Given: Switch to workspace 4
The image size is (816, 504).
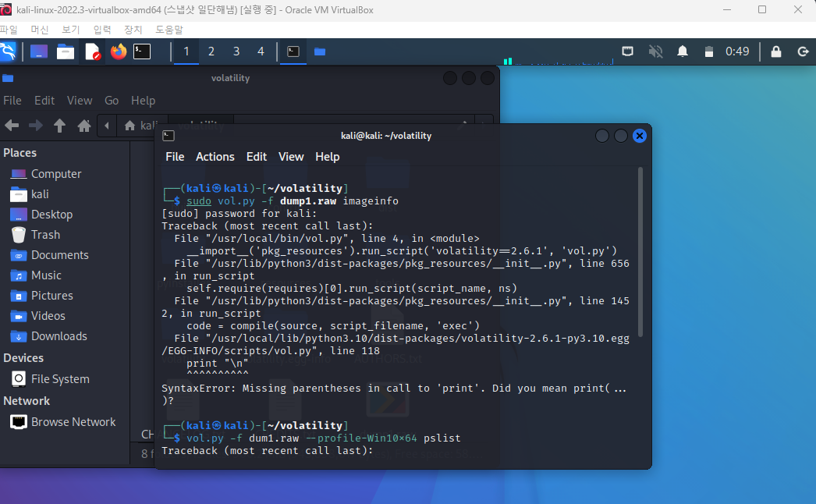Looking at the screenshot, I should [x=261, y=51].
